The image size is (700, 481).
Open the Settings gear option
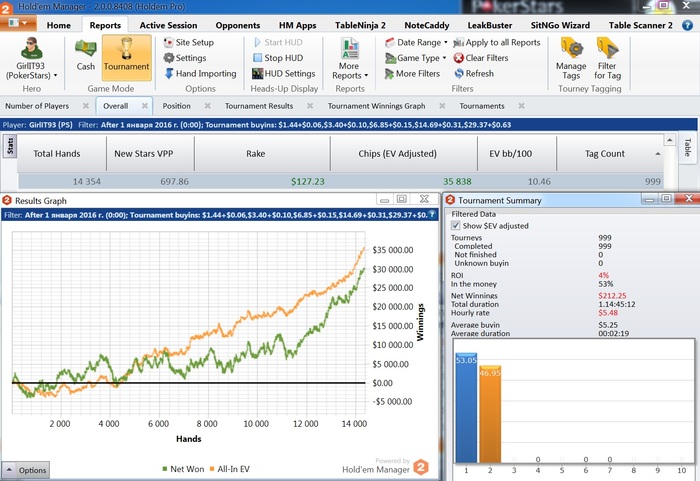[x=185, y=58]
